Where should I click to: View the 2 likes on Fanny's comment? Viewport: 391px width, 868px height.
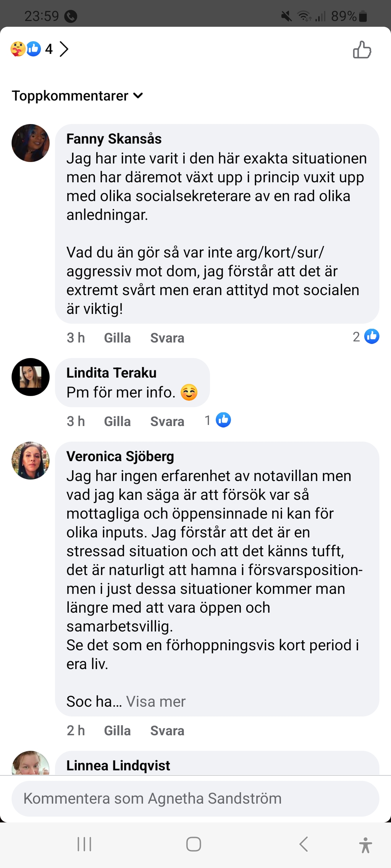366,337
